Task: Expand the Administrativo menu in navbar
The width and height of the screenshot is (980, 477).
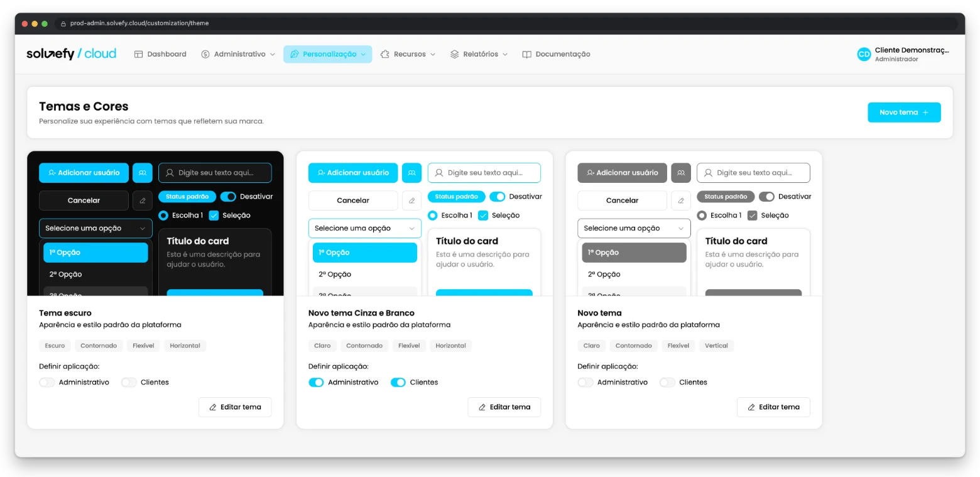Action: (238, 54)
